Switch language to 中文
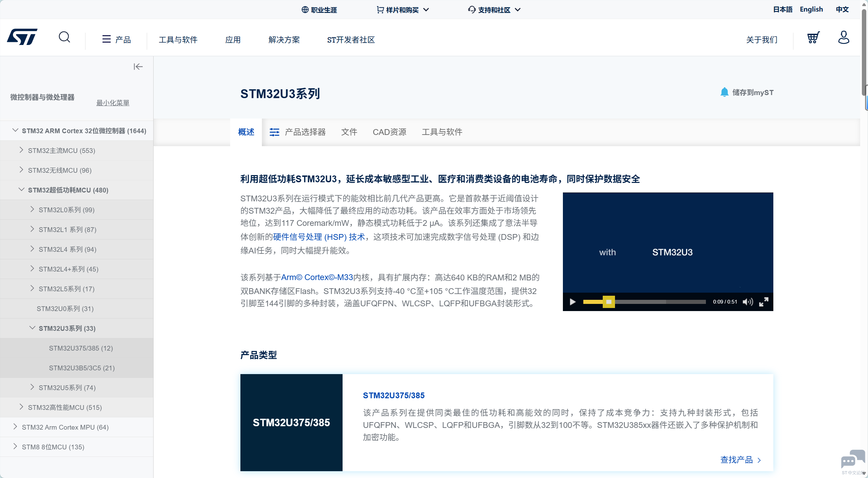This screenshot has height=478, width=868. tap(842, 10)
